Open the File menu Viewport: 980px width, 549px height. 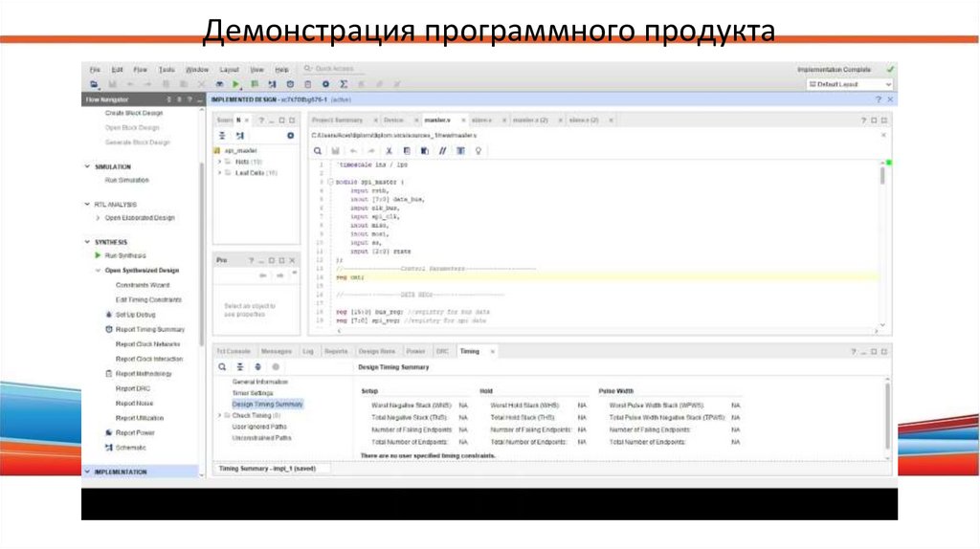[95, 69]
